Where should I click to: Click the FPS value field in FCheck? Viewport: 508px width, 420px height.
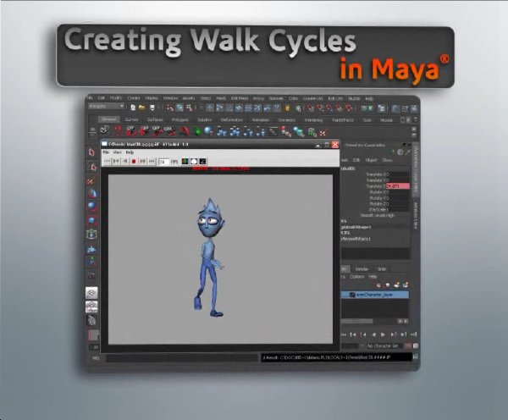click(x=163, y=162)
